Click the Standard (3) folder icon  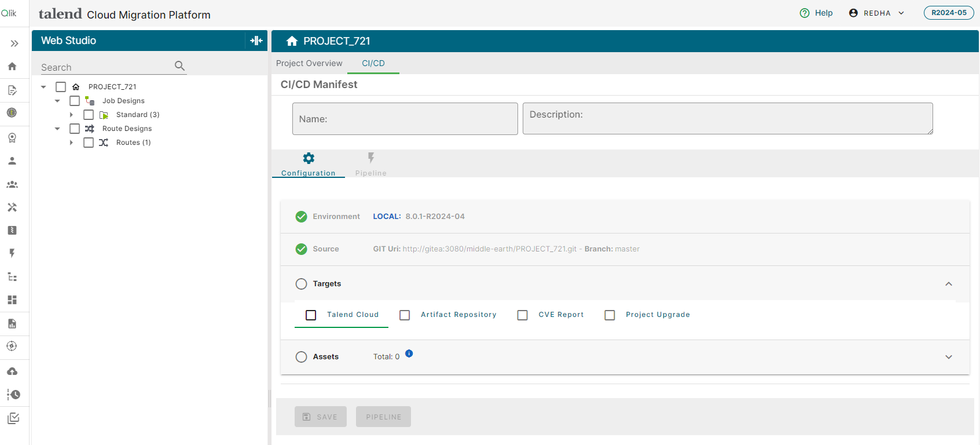(104, 115)
